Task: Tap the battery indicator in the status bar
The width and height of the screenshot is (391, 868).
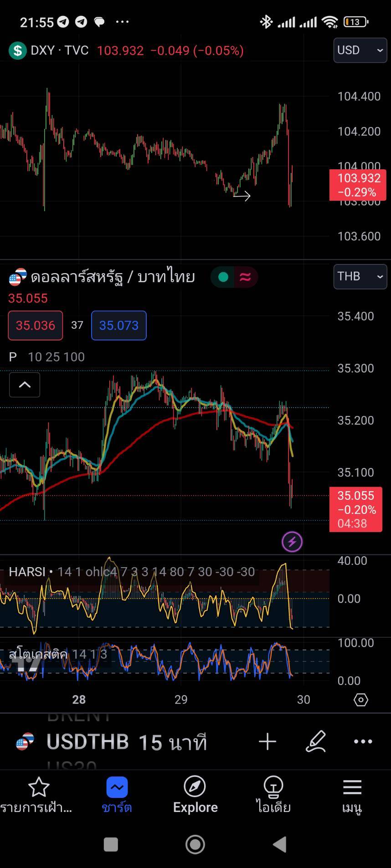Action: click(356, 22)
